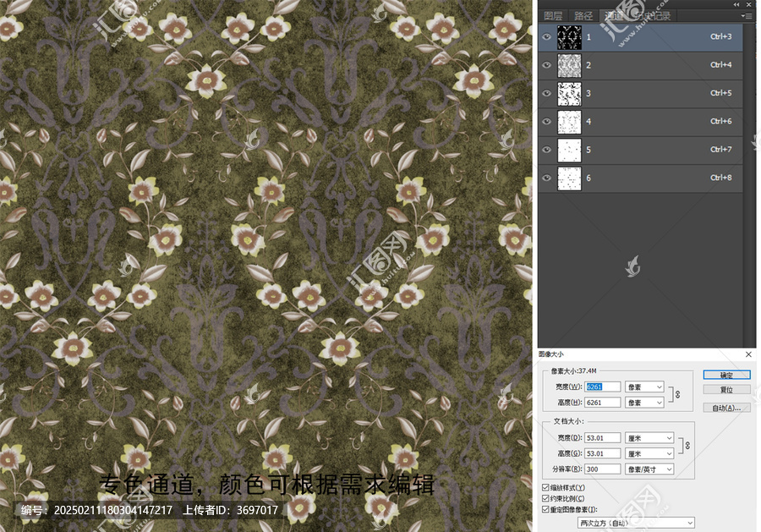Toggle visibility eye of channel 1
The width and height of the screenshot is (761, 532).
(x=546, y=37)
